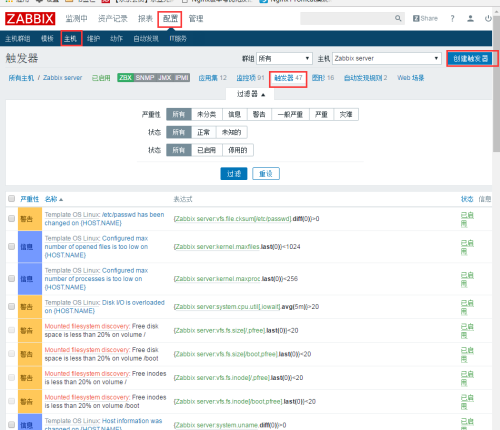
Task: Select severity filter 未分类
Action: 207,114
